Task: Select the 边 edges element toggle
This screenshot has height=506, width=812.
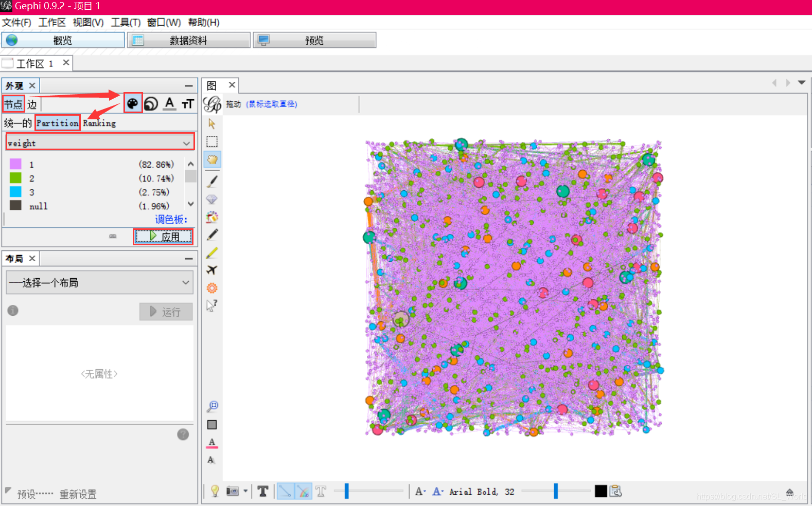Action: (32, 104)
